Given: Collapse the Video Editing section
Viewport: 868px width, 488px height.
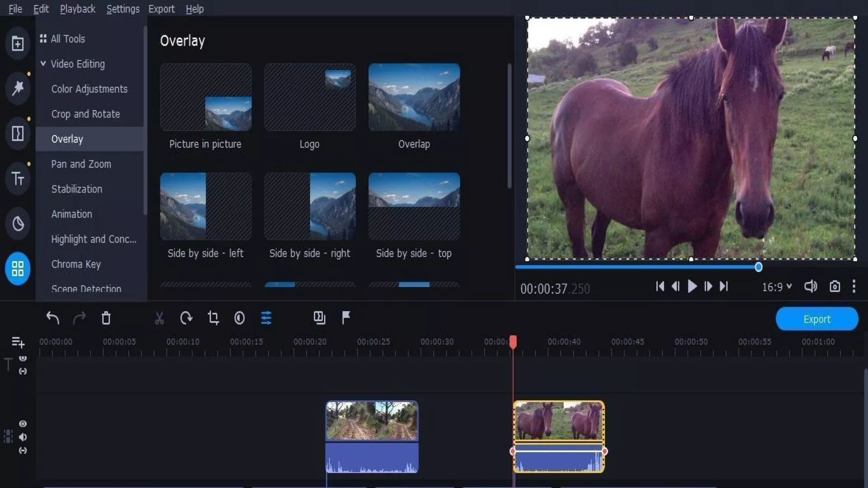Looking at the screenshot, I should (43, 64).
